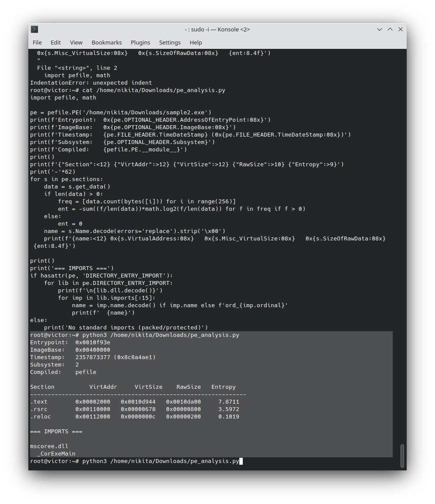Open the File menu
435x504 pixels.
[x=37, y=42]
